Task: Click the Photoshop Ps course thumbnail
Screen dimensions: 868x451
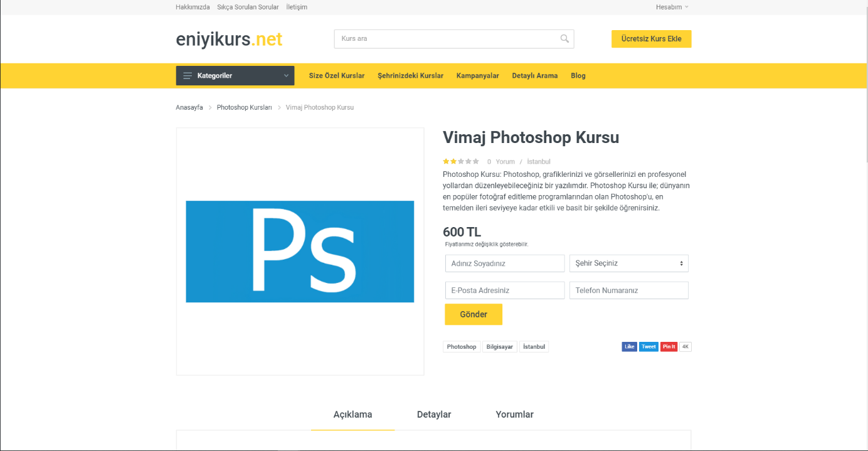Action: point(300,252)
